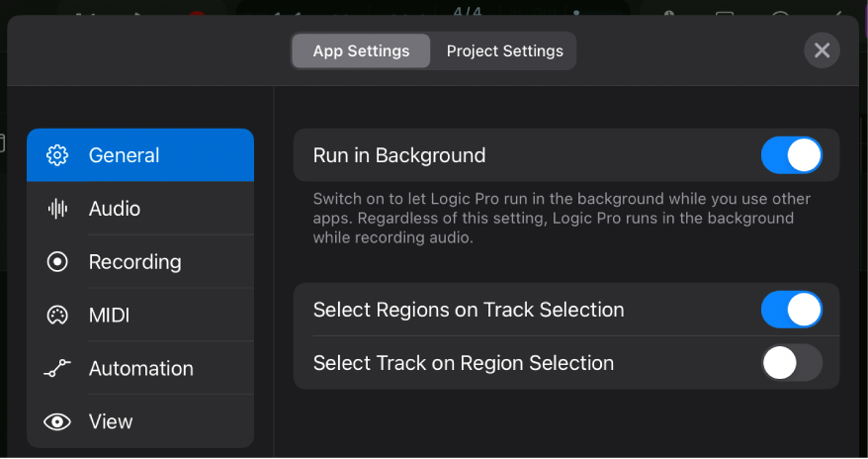Select the App Settings tab
Screen dimensions: 868x459
click(361, 51)
